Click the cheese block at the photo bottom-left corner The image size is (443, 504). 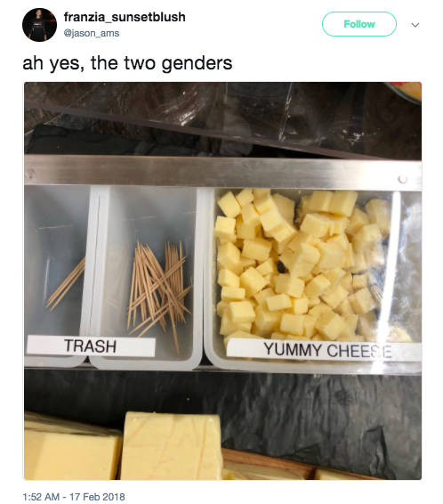pyautogui.click(x=71, y=450)
